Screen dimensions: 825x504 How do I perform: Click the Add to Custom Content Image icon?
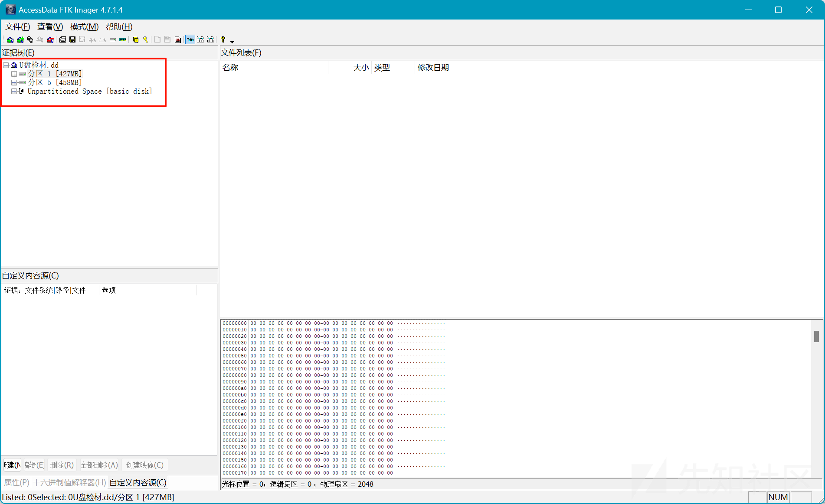92,40
